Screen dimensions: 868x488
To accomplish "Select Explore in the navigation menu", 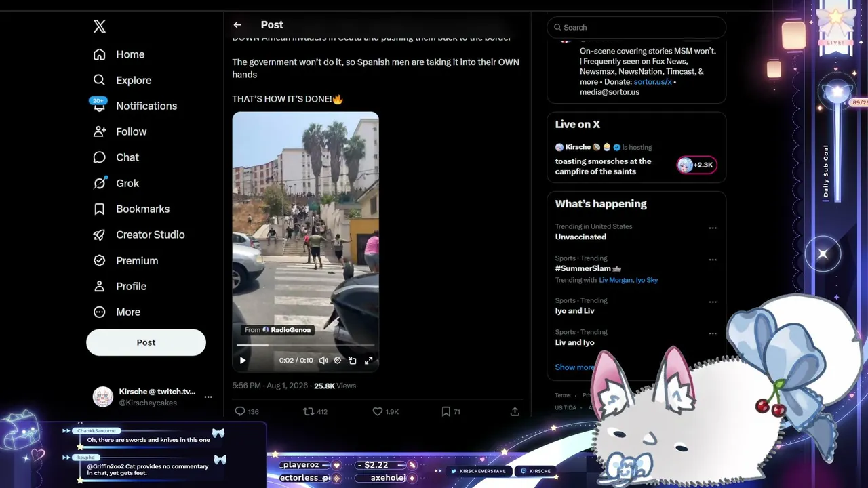I will coord(134,80).
